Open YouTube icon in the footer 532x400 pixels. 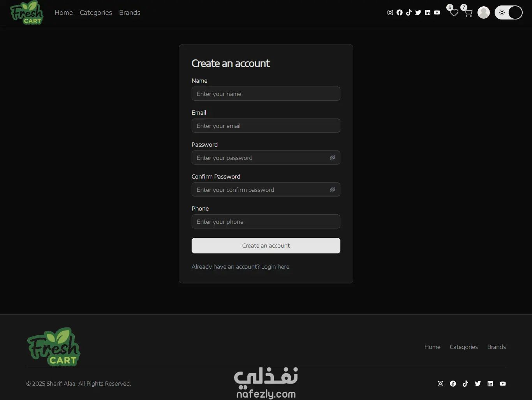pyautogui.click(x=503, y=384)
